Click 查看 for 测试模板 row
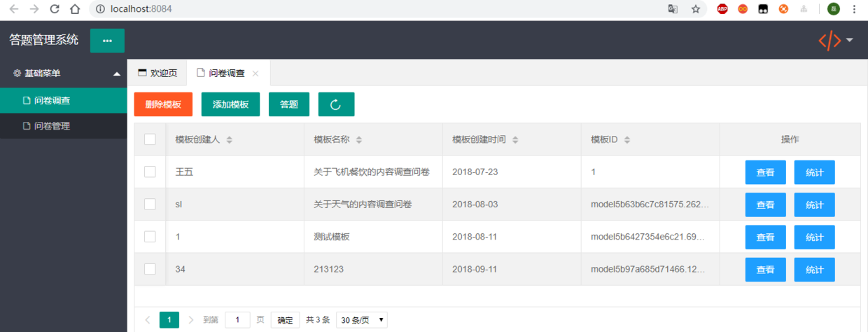 pyautogui.click(x=766, y=237)
